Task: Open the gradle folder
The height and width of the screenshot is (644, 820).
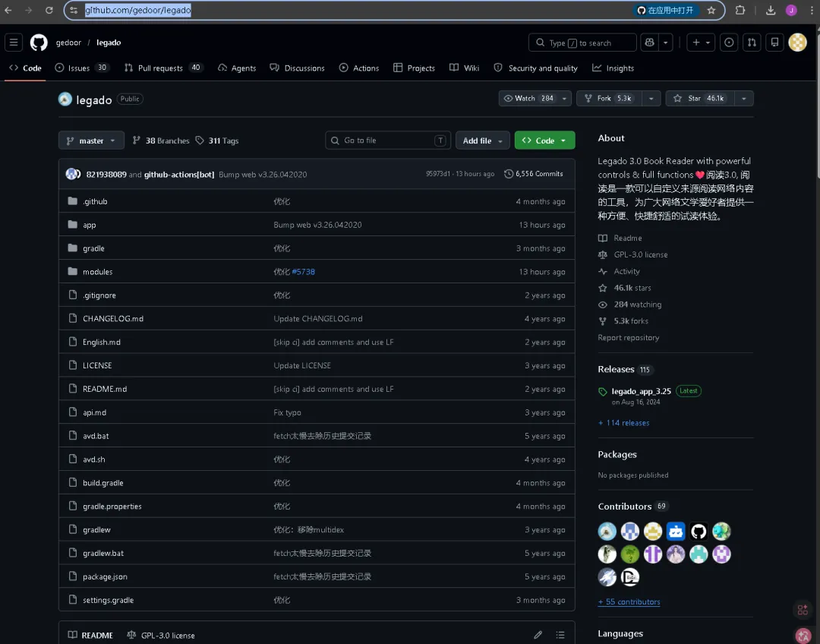Action: pyautogui.click(x=93, y=248)
